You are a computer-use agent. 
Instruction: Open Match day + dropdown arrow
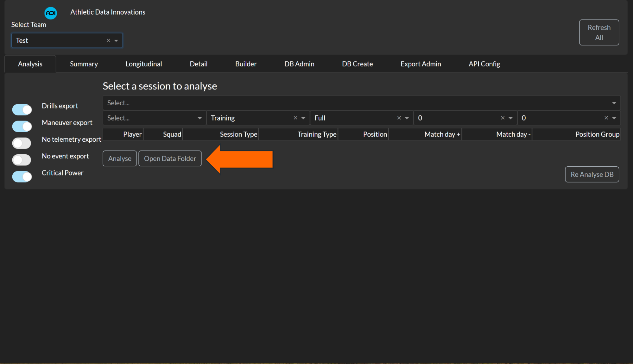[x=510, y=118]
